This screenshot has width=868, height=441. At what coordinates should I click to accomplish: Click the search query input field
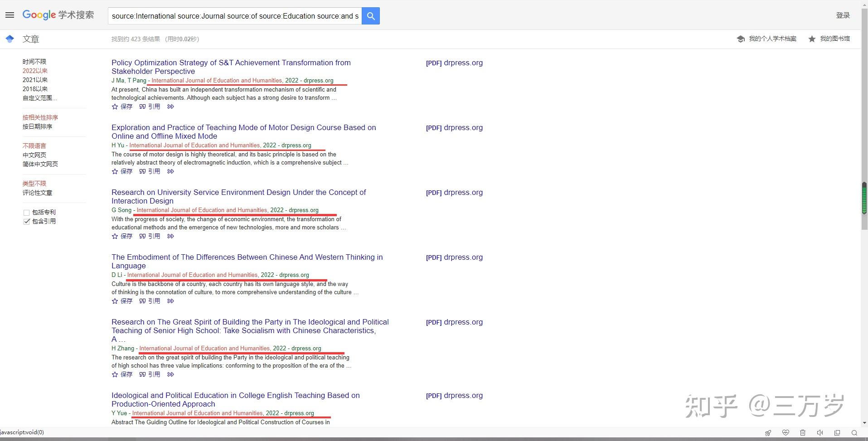point(235,16)
